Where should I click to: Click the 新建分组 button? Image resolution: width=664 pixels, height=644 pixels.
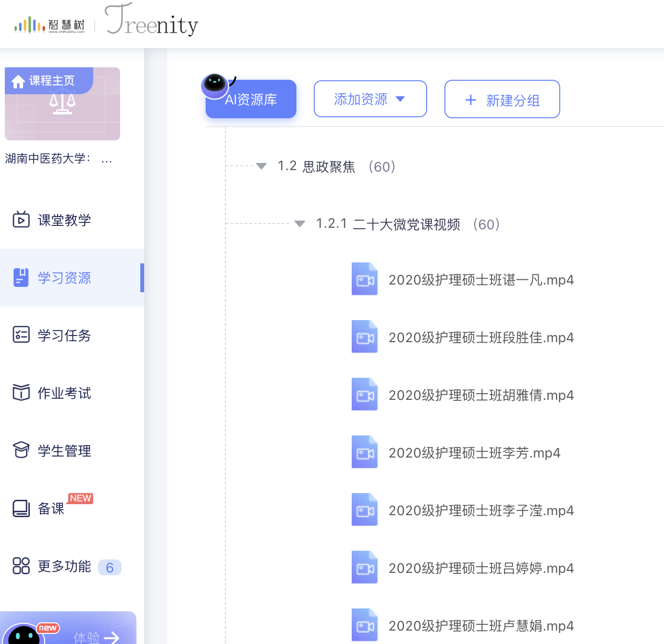pyautogui.click(x=502, y=99)
